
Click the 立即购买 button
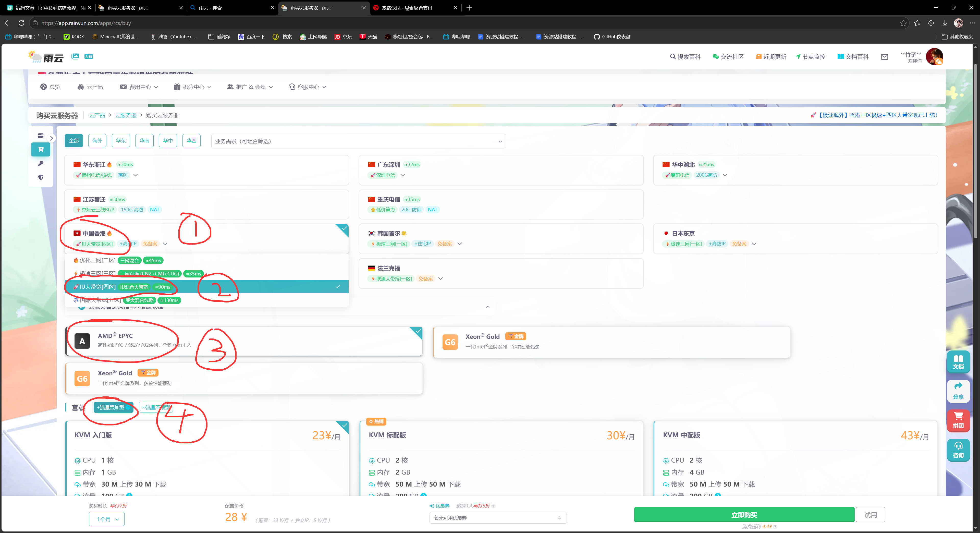(744, 515)
